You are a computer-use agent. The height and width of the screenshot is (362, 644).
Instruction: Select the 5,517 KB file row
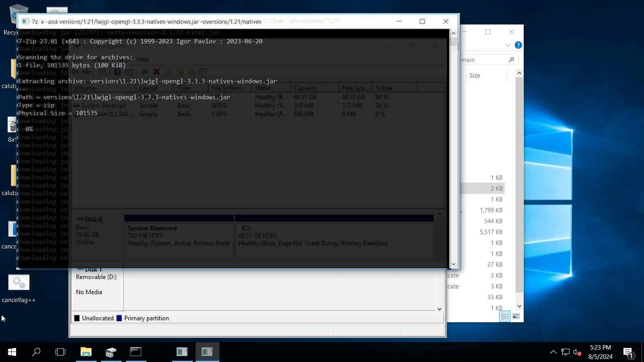coord(482,232)
